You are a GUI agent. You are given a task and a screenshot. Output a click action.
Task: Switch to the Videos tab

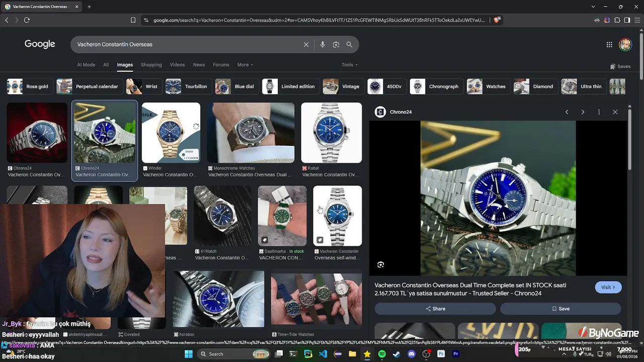pos(177,65)
